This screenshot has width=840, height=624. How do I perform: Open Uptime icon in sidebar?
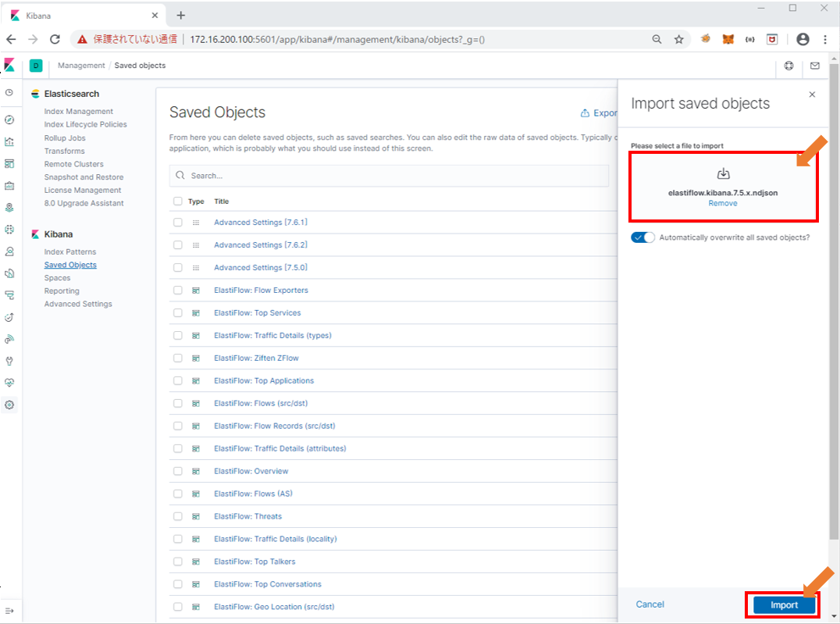[9, 317]
